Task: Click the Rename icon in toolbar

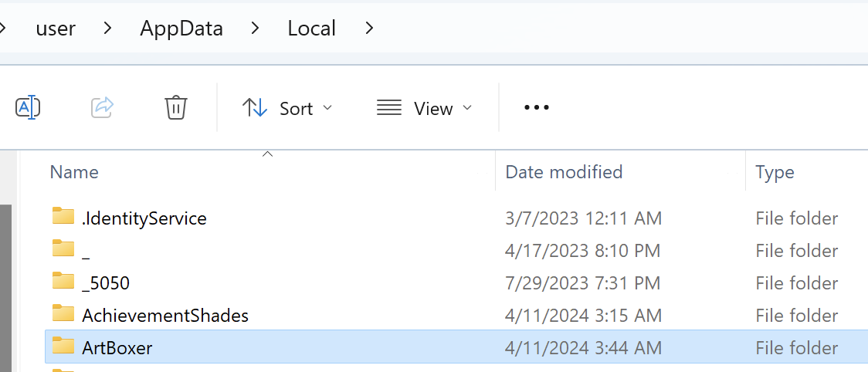Action: [x=28, y=107]
